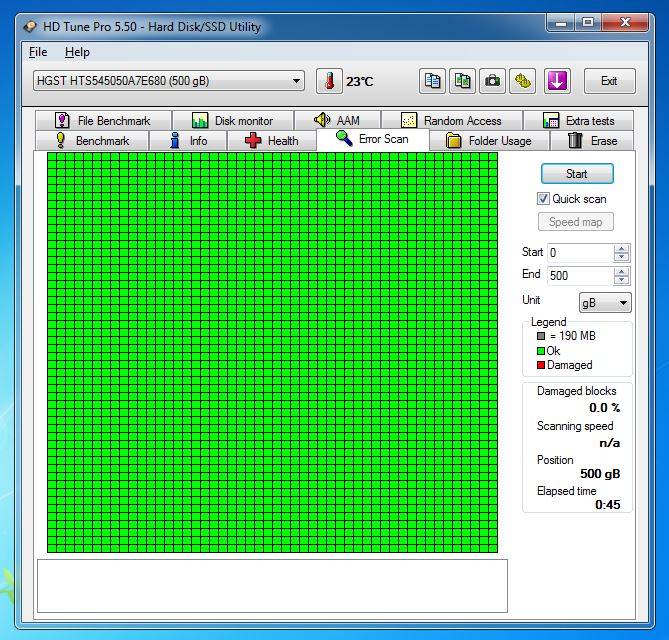The height and width of the screenshot is (640, 669).
Task: Decrease the End value with down arrow
Action: pyautogui.click(x=622, y=280)
